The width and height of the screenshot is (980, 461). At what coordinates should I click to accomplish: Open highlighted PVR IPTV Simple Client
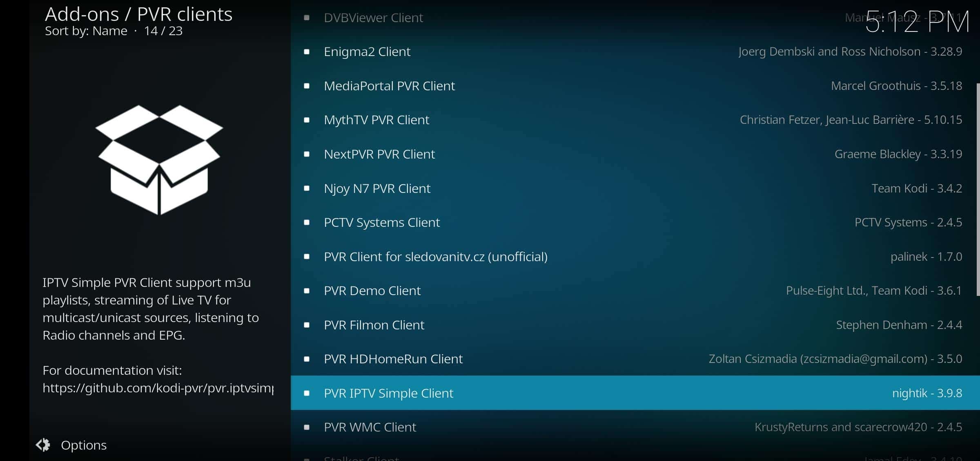point(635,393)
